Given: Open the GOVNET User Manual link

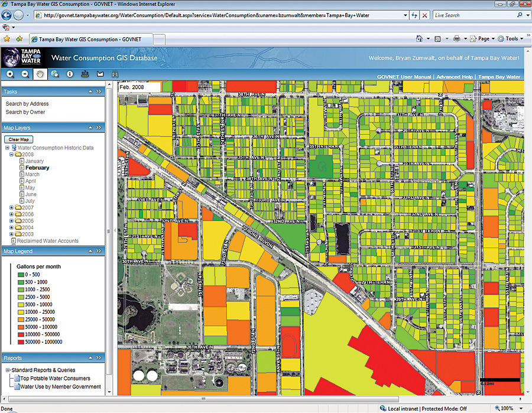Looking at the screenshot, I should 404,77.
